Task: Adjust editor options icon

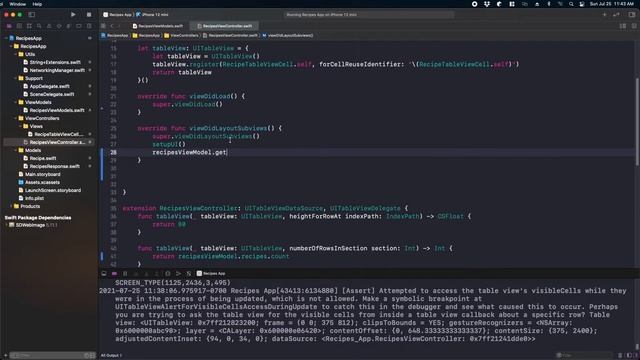Action: pyautogui.click(x=623, y=26)
